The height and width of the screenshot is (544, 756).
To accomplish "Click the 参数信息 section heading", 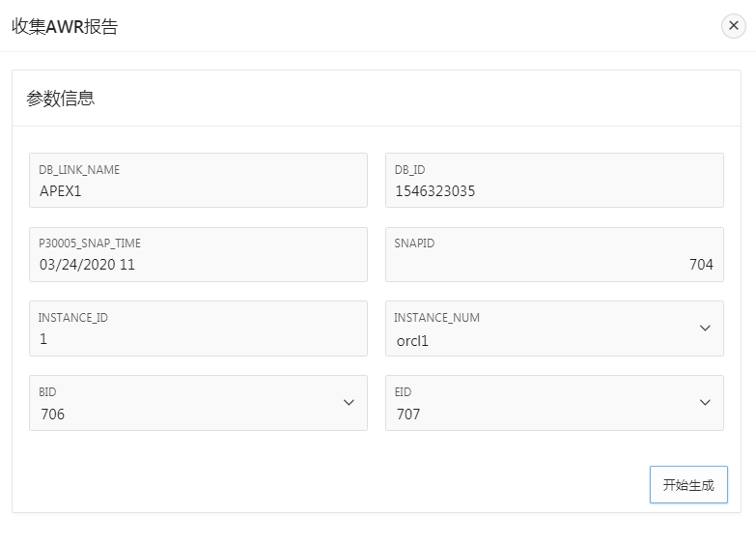I will [x=61, y=99].
